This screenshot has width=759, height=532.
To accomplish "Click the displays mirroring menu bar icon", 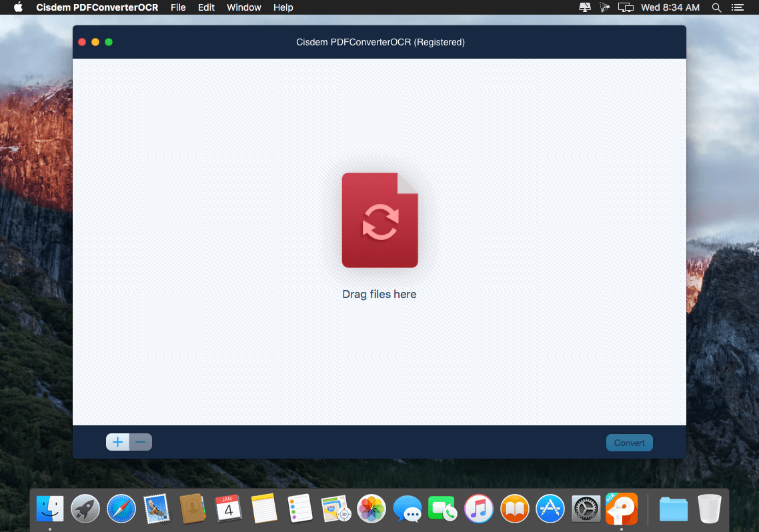I will [626, 7].
